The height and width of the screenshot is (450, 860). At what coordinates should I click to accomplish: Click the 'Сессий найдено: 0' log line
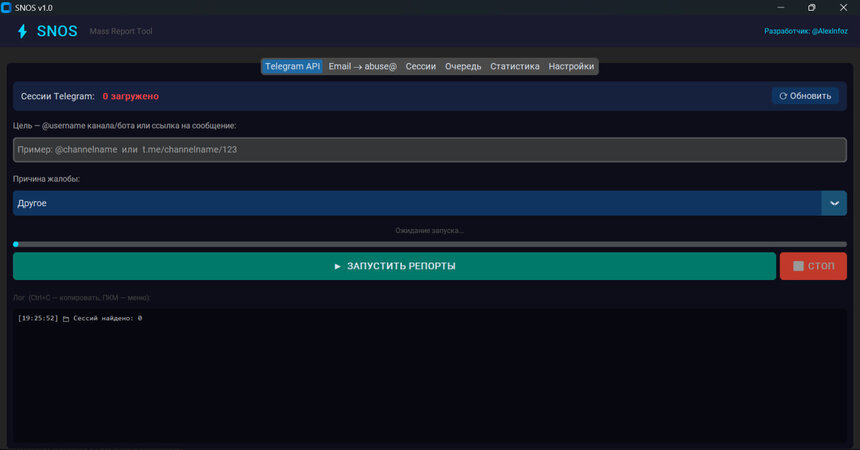(108, 318)
